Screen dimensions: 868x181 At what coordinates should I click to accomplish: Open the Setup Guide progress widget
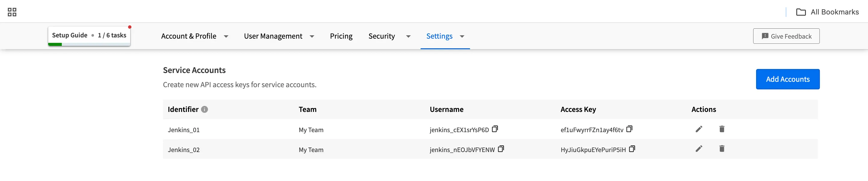(89, 36)
